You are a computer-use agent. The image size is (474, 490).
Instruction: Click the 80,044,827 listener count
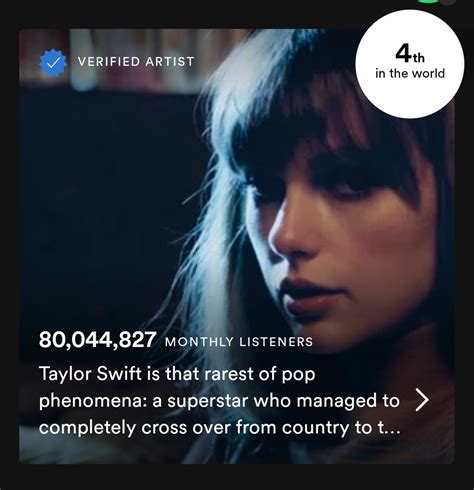click(97, 340)
